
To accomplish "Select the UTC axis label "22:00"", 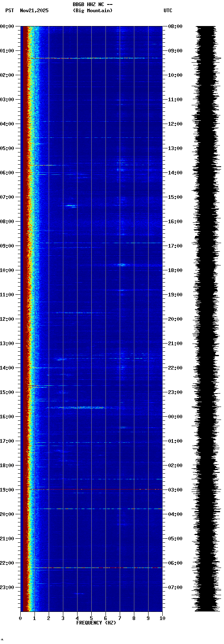I will [175, 368].
